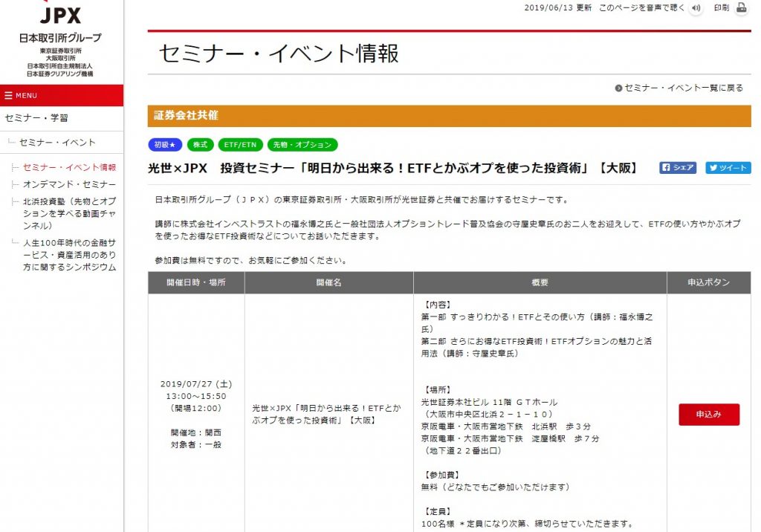This screenshot has height=532, width=761.
Task: Click the red 申込み apply button
Action: coord(708,415)
